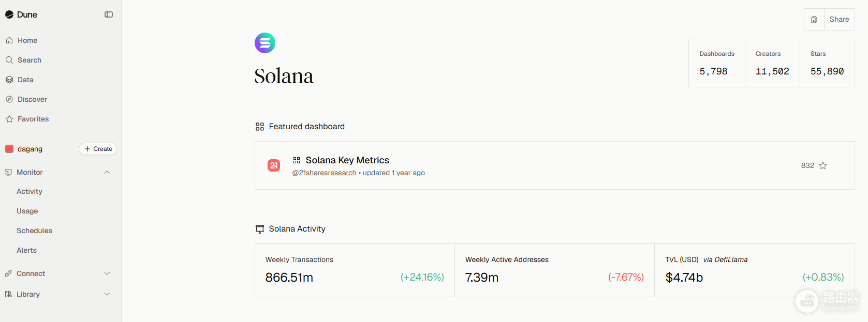Expand the Connect section
The width and height of the screenshot is (868, 322).
[107, 273]
